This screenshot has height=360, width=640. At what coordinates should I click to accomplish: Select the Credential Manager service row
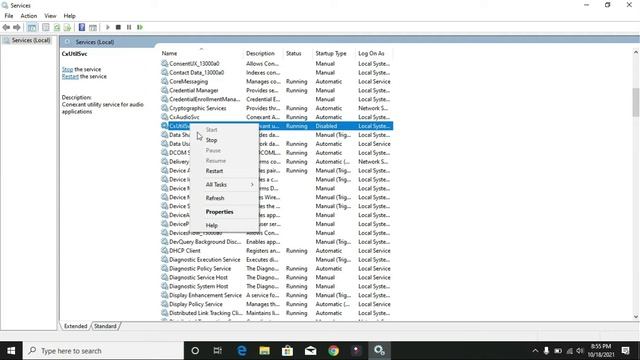[x=276, y=90]
